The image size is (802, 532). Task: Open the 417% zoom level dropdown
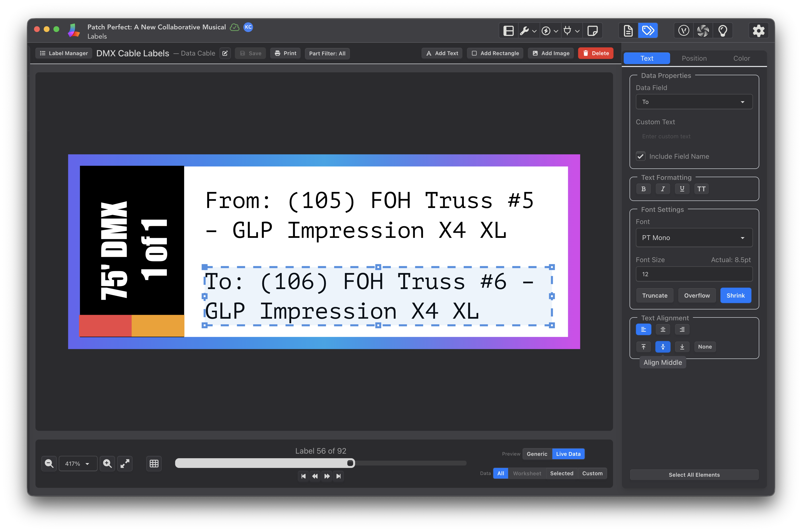[x=78, y=464]
